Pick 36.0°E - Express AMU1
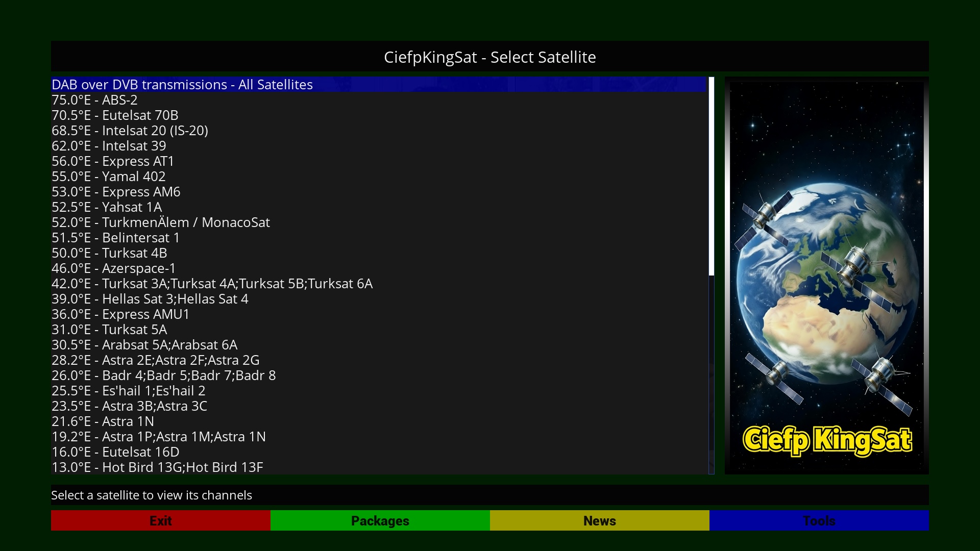Image resolution: width=980 pixels, height=551 pixels. [x=378, y=314]
